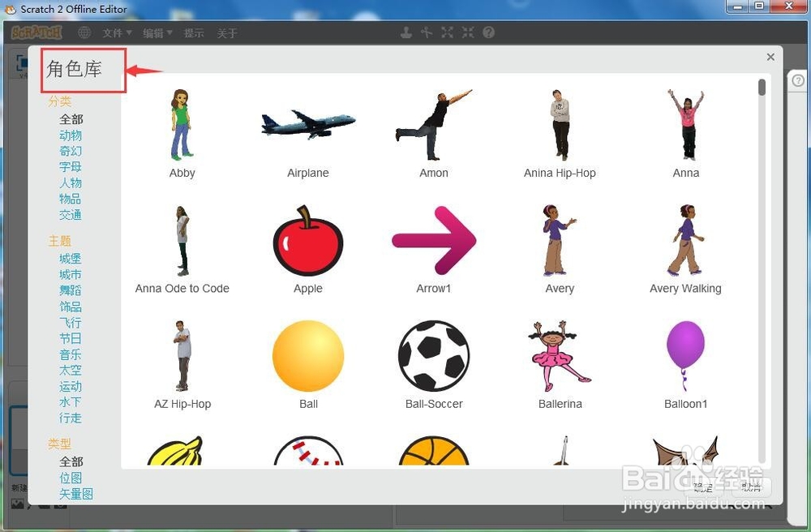Filter sprites by 奇幻 category
811x532 pixels.
pyautogui.click(x=71, y=151)
